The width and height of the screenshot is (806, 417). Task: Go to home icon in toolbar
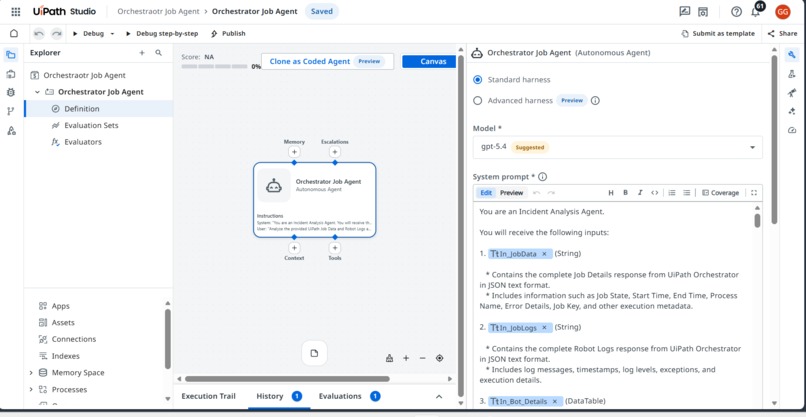click(14, 33)
